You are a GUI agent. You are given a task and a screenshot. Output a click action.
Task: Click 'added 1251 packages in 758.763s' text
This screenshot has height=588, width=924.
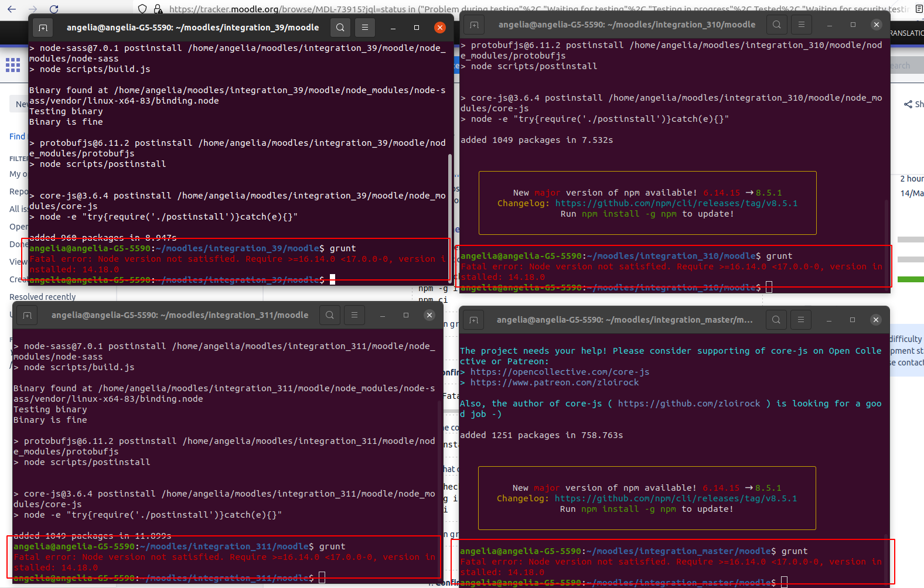click(541, 435)
